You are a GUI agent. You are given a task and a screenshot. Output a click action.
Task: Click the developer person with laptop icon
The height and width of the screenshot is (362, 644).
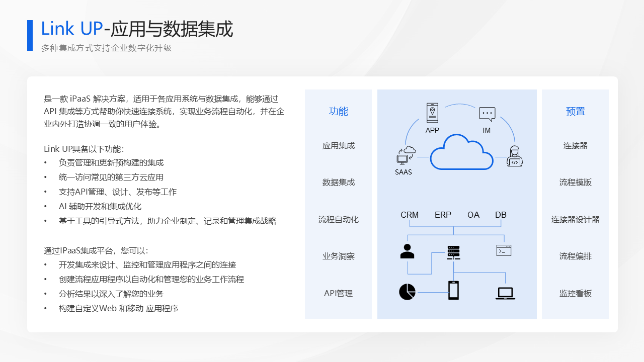click(515, 156)
